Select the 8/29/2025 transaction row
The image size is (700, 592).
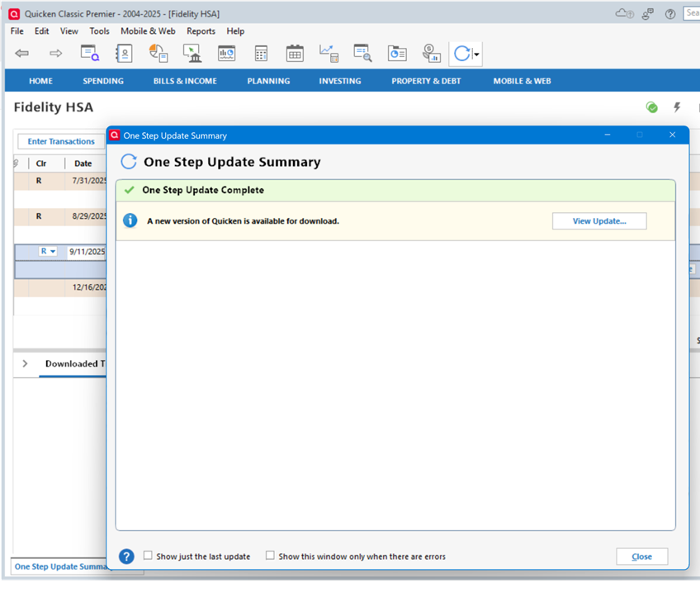(60, 216)
